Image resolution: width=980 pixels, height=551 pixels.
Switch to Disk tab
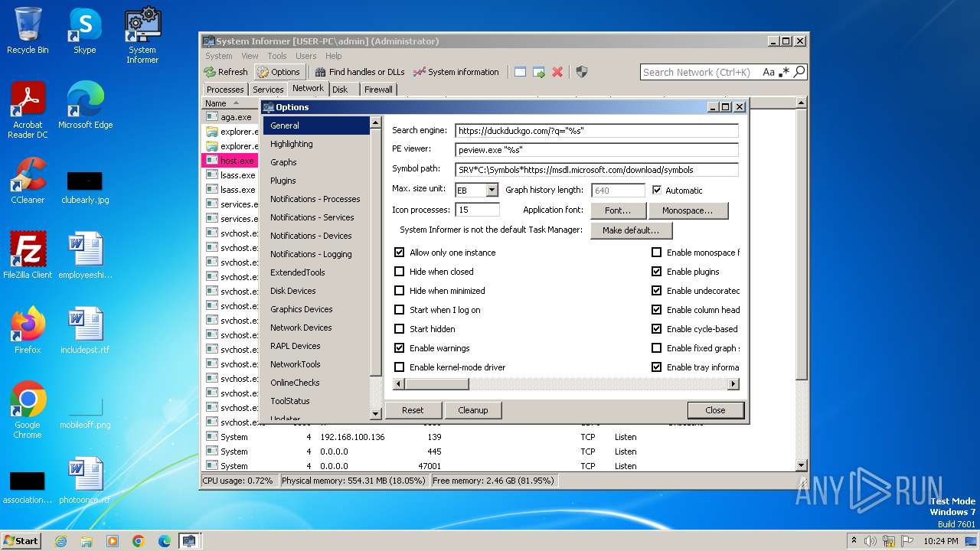[x=340, y=90]
